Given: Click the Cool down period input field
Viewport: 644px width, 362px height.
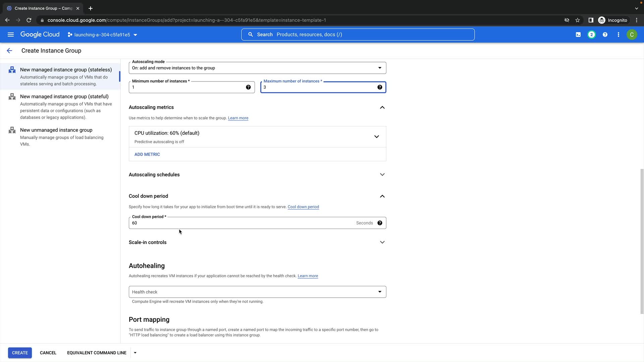Looking at the screenshot, I should tap(241, 223).
